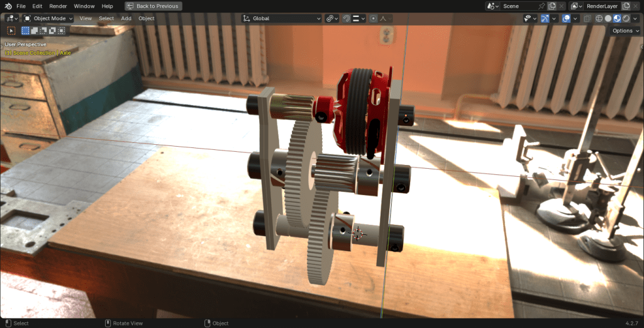Image resolution: width=644 pixels, height=328 pixels.
Task: Toggle viewport gizmos display
Action: [545, 18]
